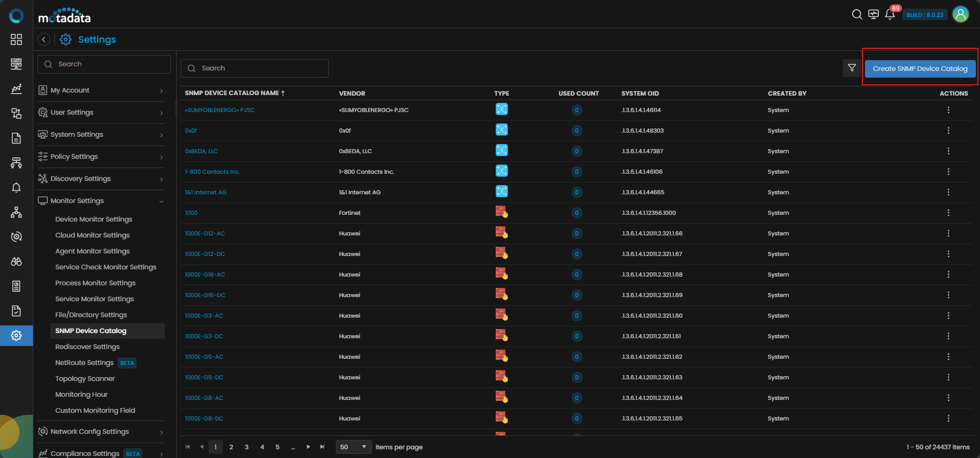Open NetRoute Settings
The image size is (980, 458).
85,363
